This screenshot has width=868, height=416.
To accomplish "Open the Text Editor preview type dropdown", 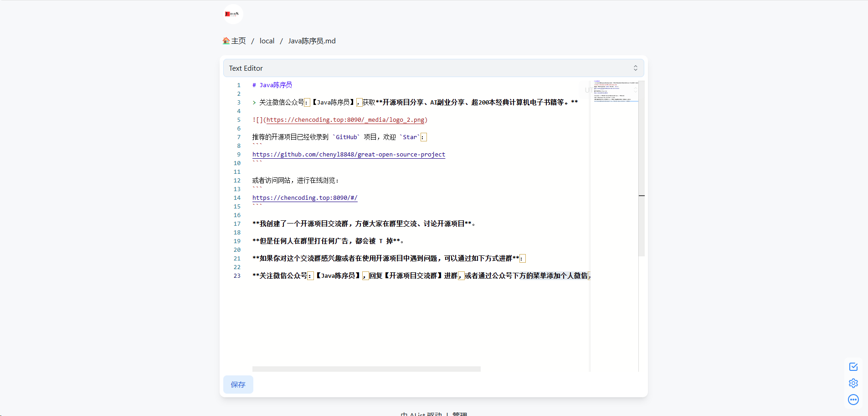I will click(433, 68).
